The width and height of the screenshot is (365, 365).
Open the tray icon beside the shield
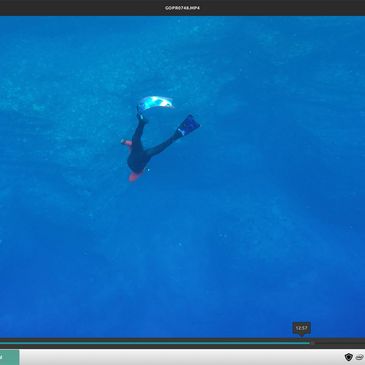360,357
